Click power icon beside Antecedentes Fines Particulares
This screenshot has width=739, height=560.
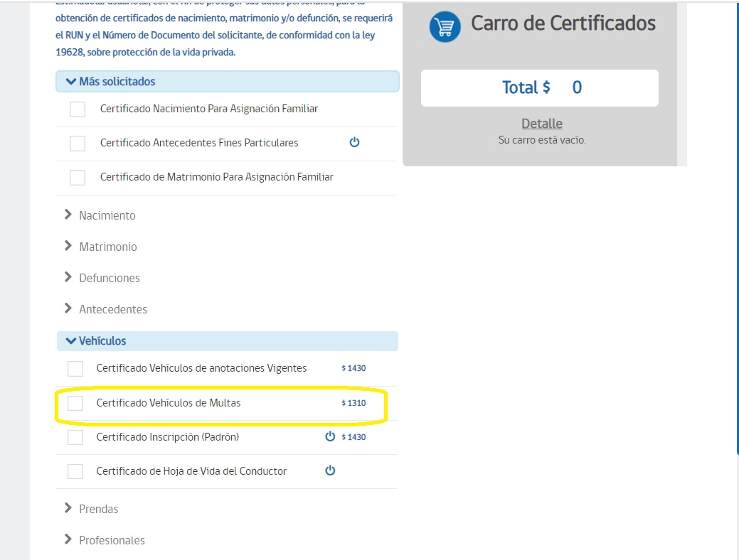354,142
